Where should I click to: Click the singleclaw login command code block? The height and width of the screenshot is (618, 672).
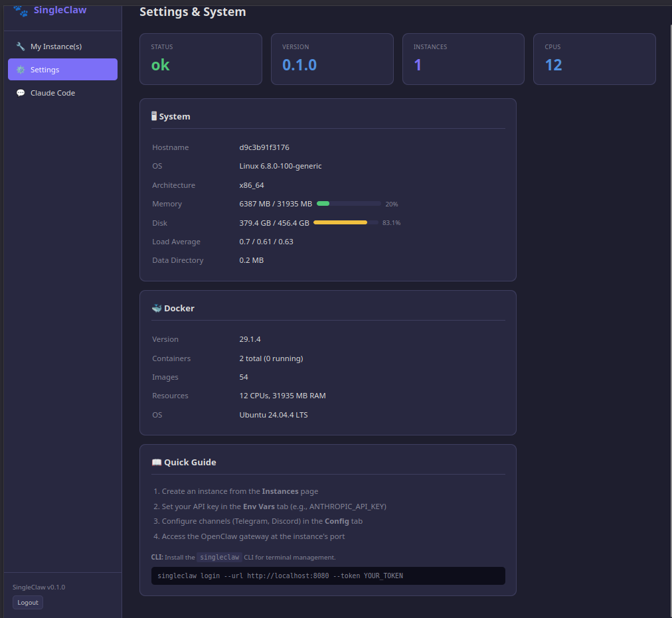[x=328, y=576]
